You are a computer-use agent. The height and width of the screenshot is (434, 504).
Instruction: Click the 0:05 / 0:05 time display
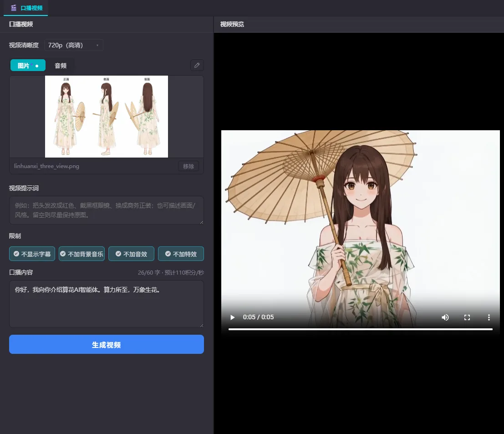259,317
